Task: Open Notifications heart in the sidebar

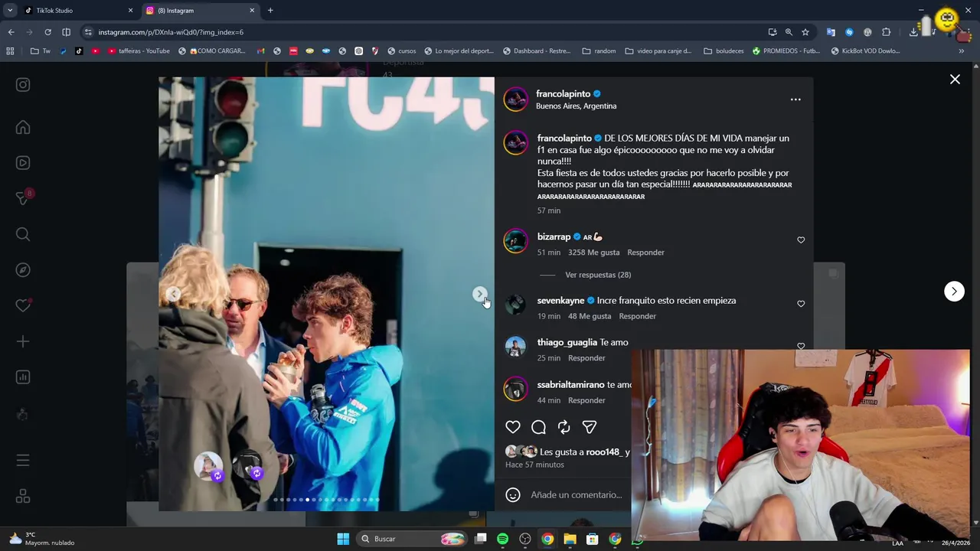Action: click(x=23, y=305)
